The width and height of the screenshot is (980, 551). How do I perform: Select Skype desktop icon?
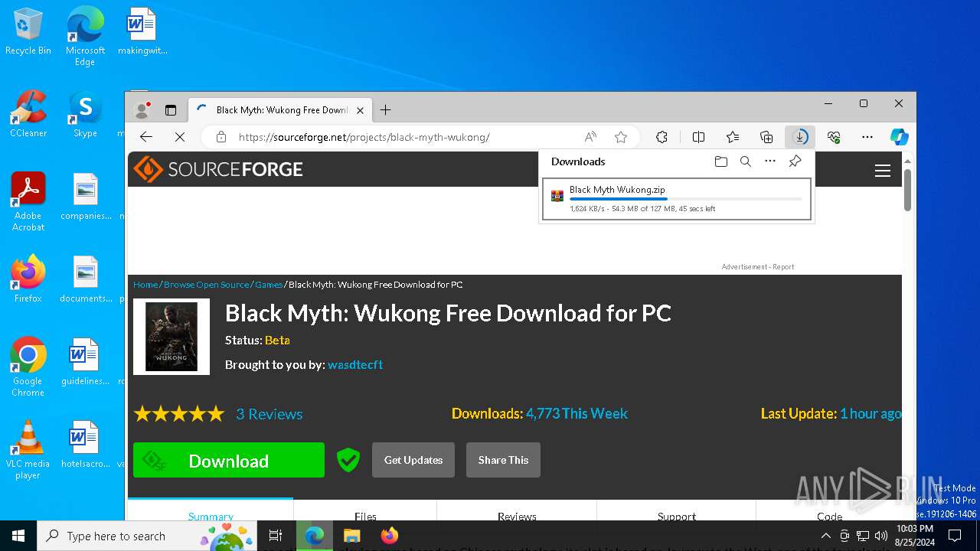pyautogui.click(x=85, y=114)
